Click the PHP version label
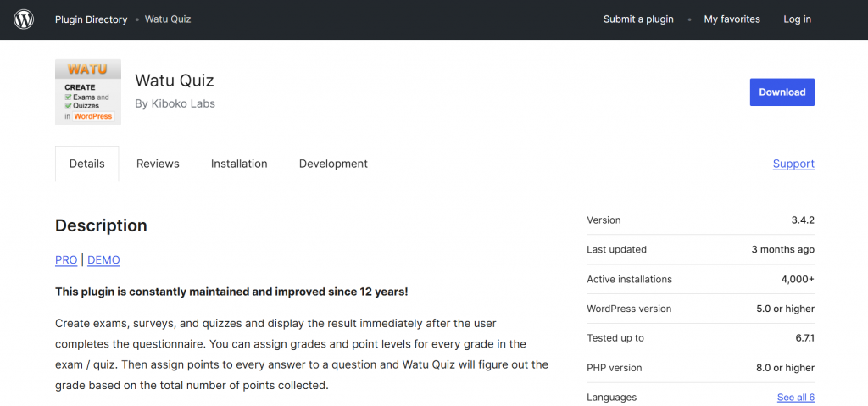The height and width of the screenshot is (406, 868). 615,368
